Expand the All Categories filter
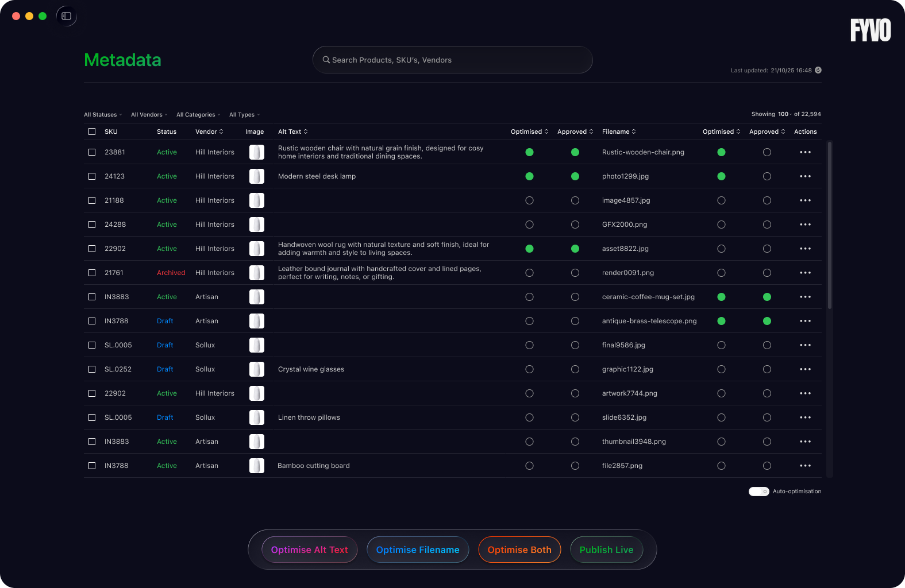This screenshot has height=588, width=905. click(198, 115)
